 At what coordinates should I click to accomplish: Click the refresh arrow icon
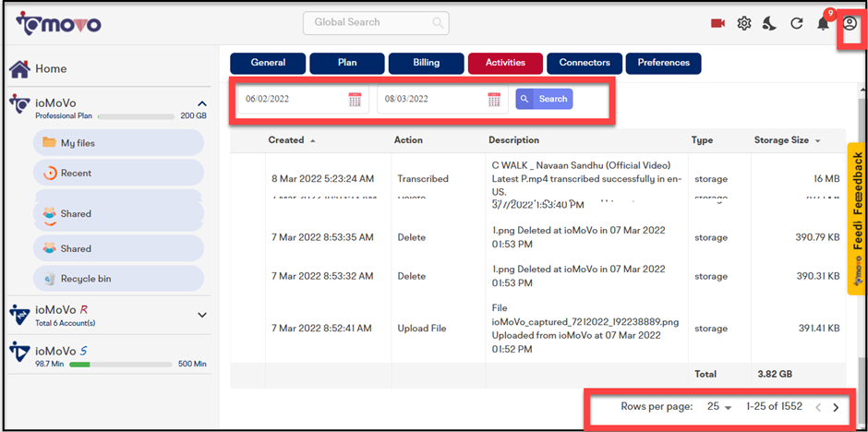(797, 23)
